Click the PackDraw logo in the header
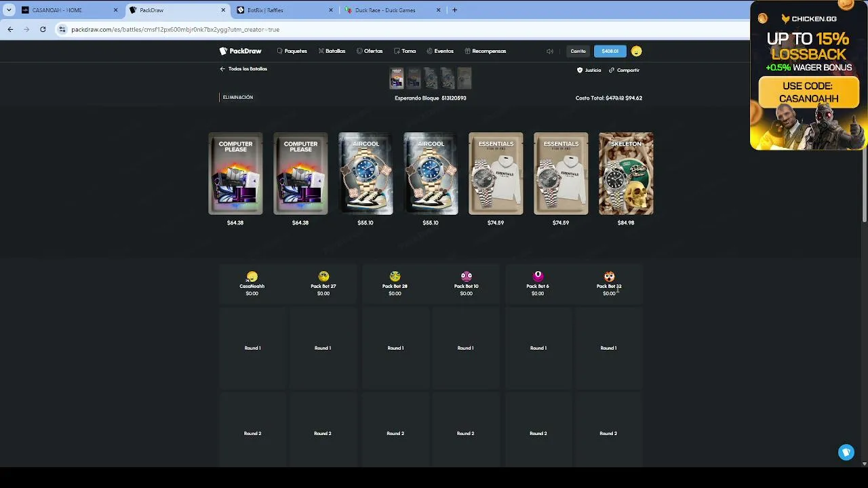Screen dimensions: 868x488 (x=240, y=51)
